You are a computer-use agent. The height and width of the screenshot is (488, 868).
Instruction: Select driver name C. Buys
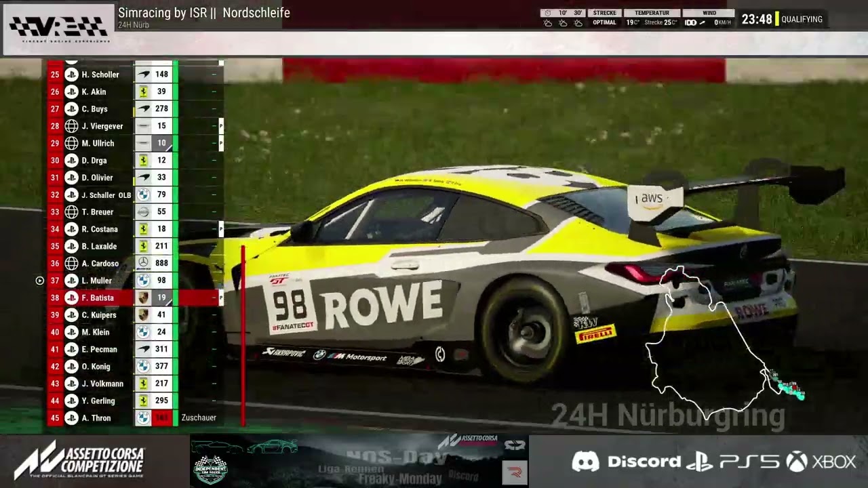tap(94, 108)
